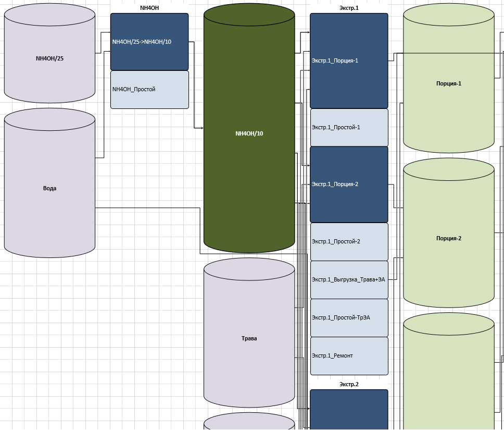The height and width of the screenshot is (430, 504).
Task: Select the NH4OH_Простой block
Action: pos(149,90)
